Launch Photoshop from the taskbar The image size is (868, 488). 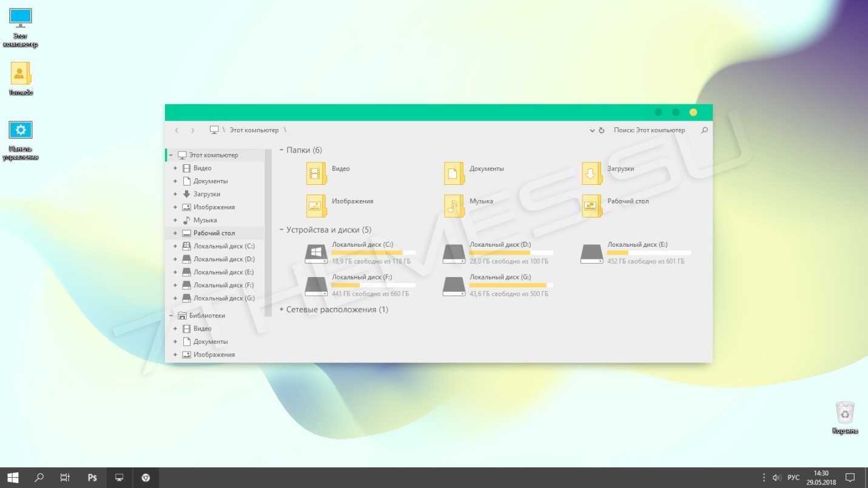coord(92,478)
